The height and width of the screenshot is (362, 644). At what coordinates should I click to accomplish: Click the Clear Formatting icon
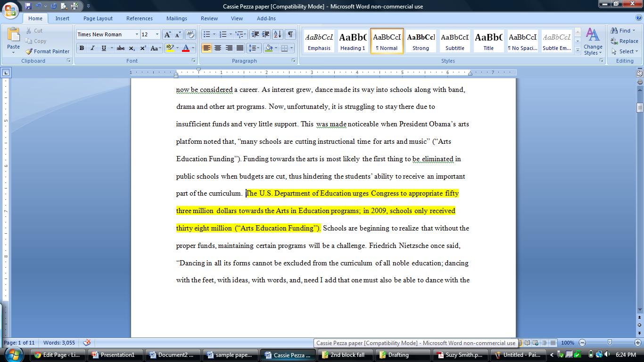pyautogui.click(x=190, y=34)
